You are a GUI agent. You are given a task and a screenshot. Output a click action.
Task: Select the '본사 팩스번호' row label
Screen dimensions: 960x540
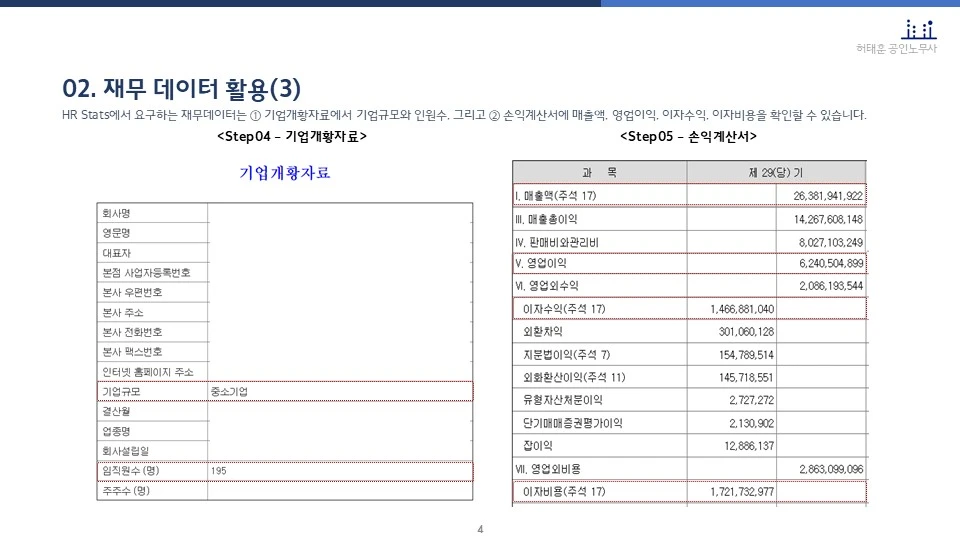(132, 351)
